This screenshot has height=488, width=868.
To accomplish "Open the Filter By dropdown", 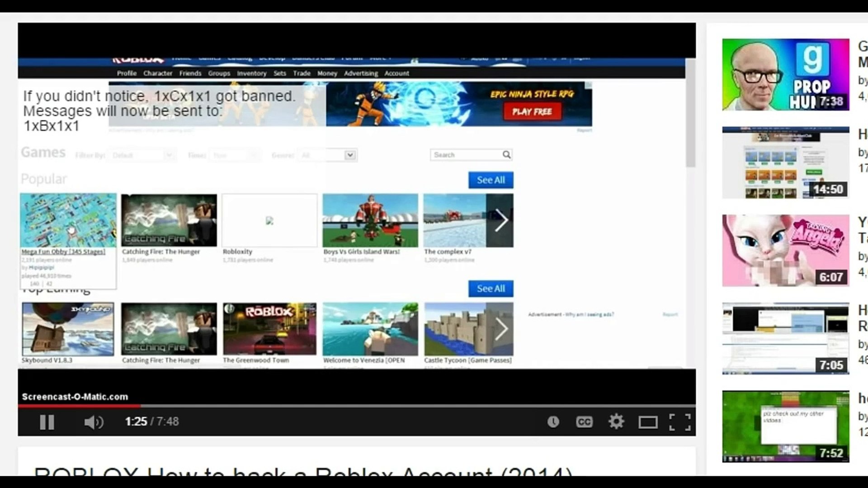I will (x=141, y=155).
